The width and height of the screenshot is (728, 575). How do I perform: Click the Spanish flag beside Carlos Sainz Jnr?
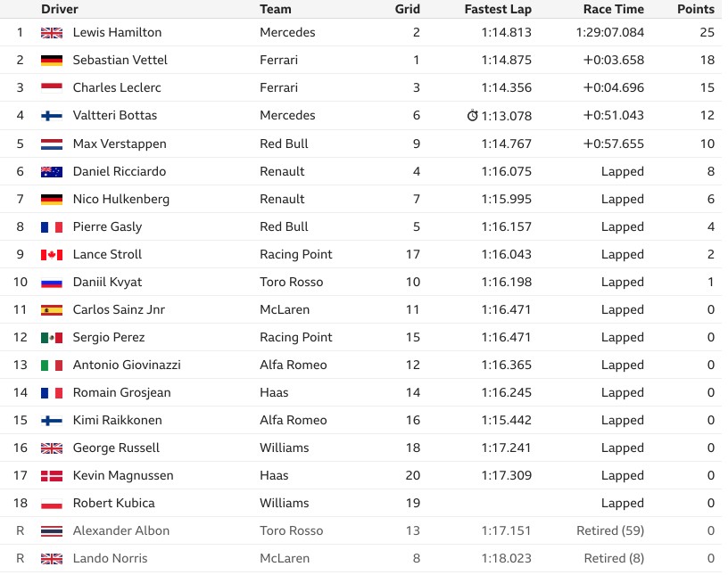point(52,310)
